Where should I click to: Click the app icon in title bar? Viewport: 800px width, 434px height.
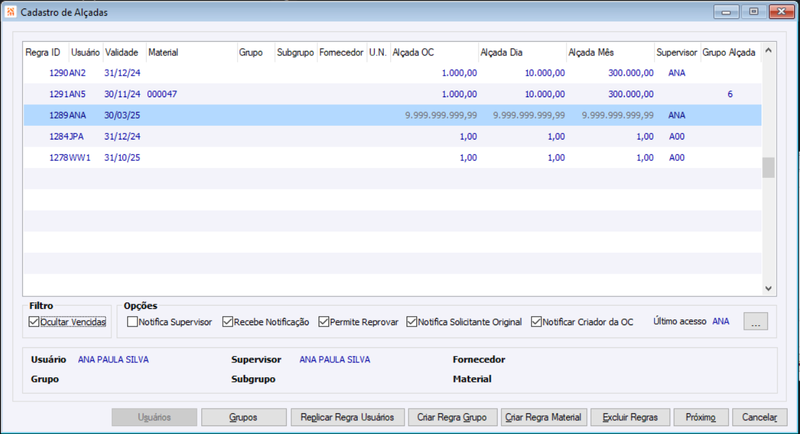10,11
